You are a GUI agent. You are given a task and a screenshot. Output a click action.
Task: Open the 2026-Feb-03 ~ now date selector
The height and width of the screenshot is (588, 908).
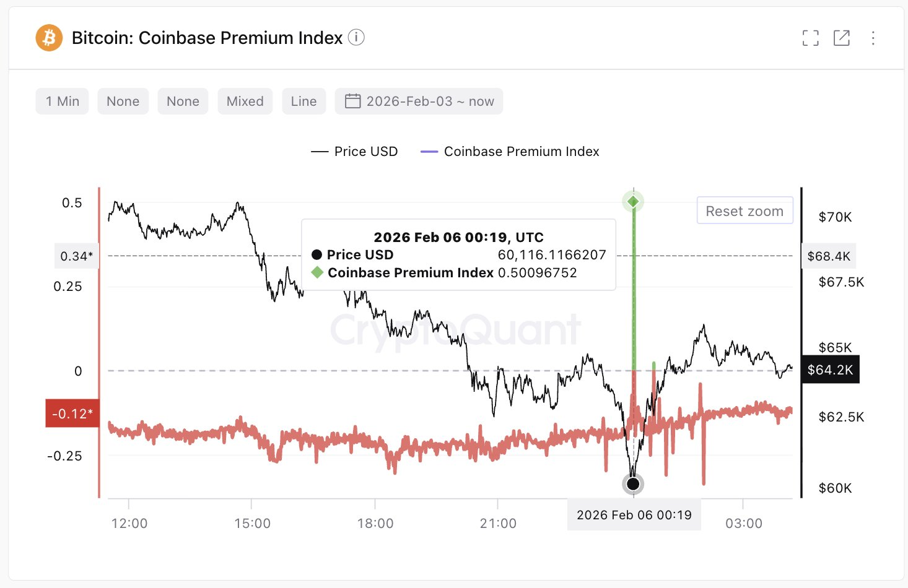tap(419, 101)
